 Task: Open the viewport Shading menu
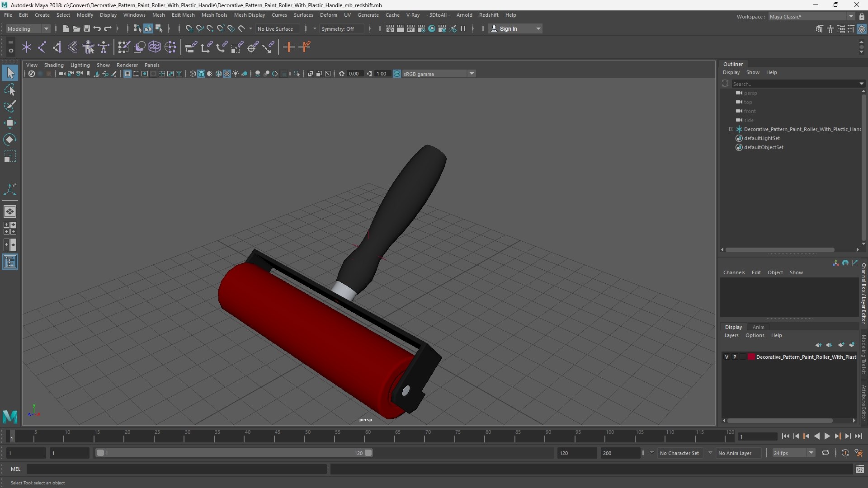pos(54,65)
